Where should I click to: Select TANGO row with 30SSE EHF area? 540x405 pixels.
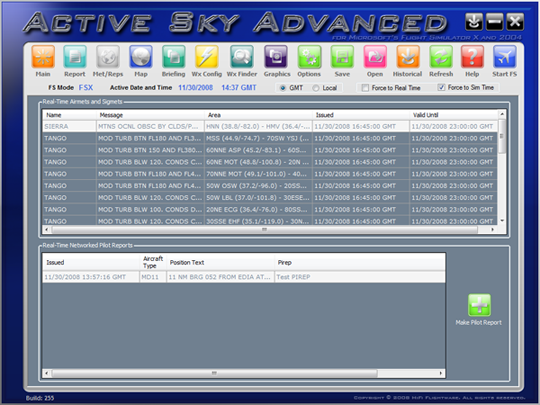coord(270,221)
